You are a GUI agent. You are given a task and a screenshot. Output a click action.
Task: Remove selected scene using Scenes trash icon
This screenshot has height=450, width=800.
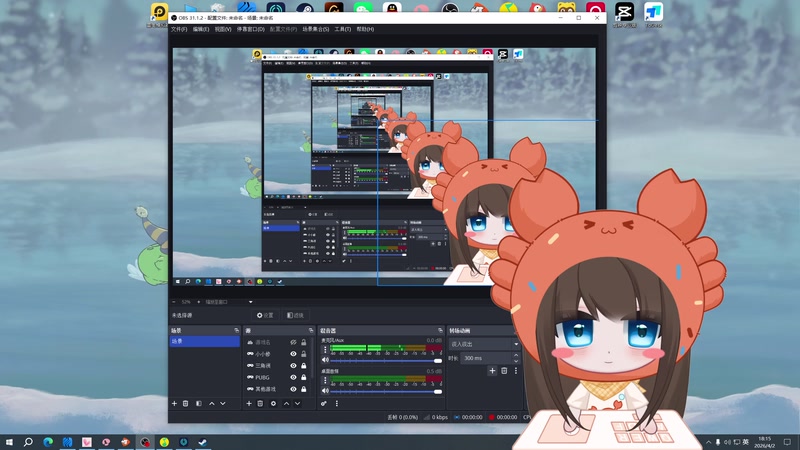186,404
